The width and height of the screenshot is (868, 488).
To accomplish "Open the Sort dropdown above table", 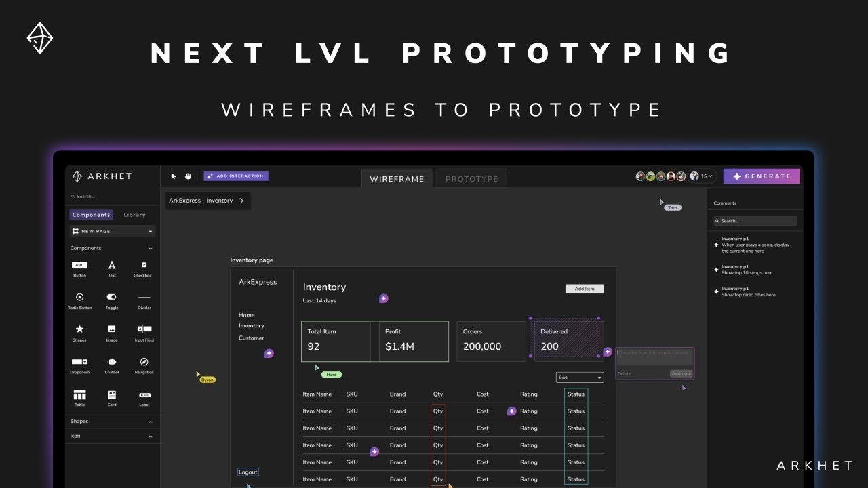I will click(x=580, y=378).
